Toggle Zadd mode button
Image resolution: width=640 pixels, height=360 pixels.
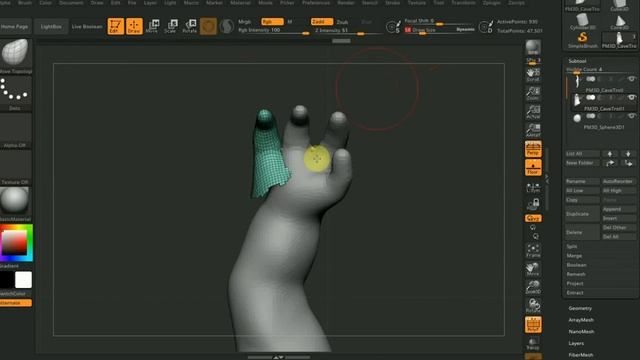(322, 22)
